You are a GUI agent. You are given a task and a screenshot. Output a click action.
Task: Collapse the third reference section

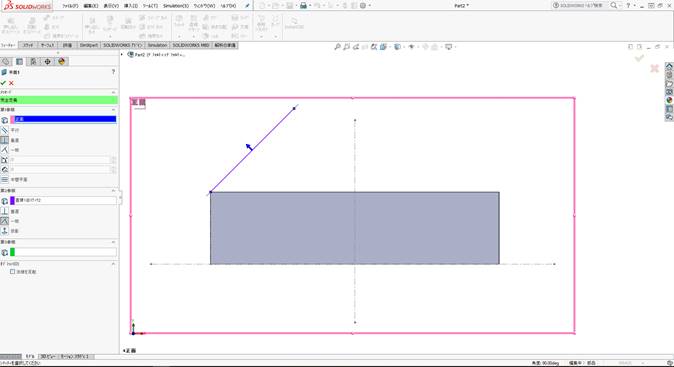[113, 242]
